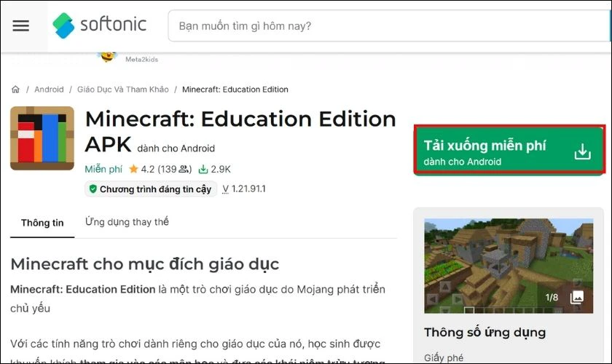The image size is (612, 364).
Task: Focus the search field "Bạn muốn tìm gì hôm nay?"
Action: click(389, 25)
